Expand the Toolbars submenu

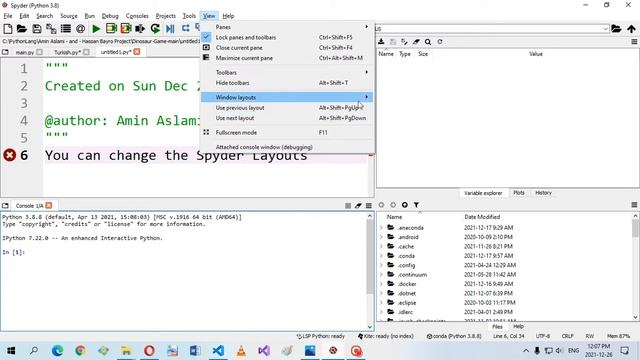[x=287, y=72]
